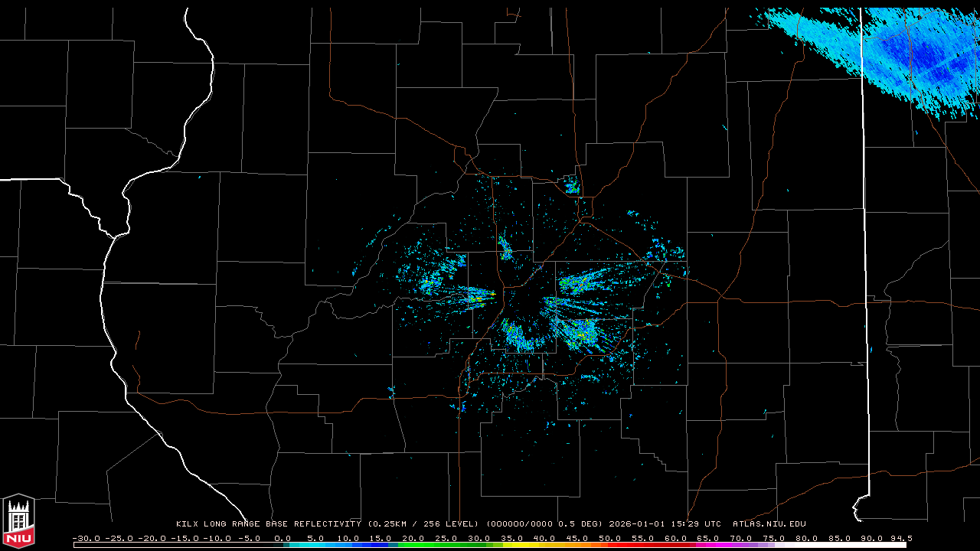
Task: Pick the 20.0 green color on scale
Action: click(x=414, y=545)
